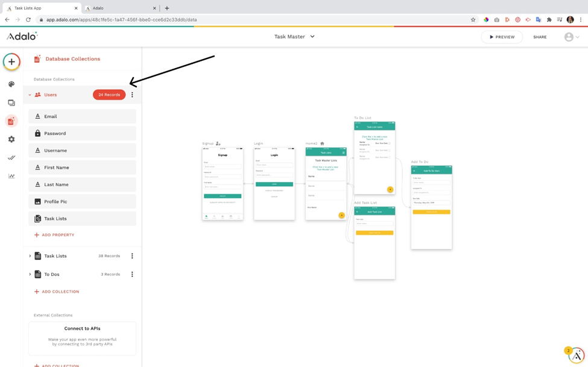Viewport: 588px width, 367px height.
Task: Open the Screens icon in sidebar
Action: (x=11, y=102)
